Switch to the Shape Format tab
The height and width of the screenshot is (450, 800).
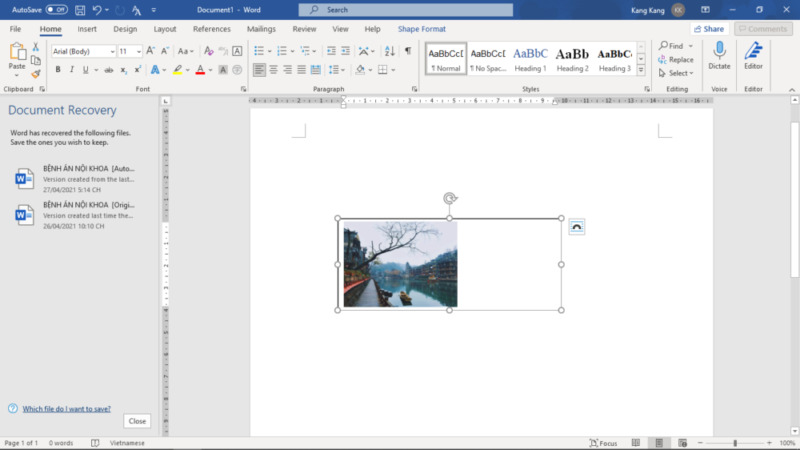click(421, 29)
